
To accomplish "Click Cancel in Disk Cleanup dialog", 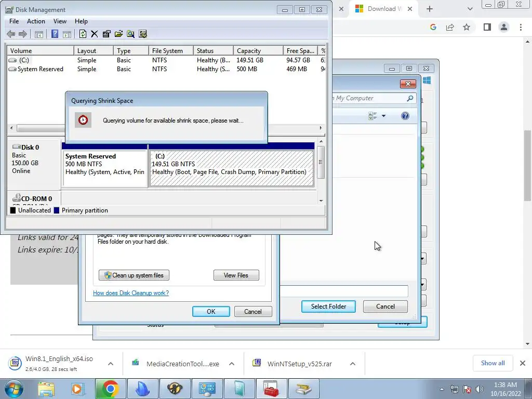I will pyautogui.click(x=253, y=312).
